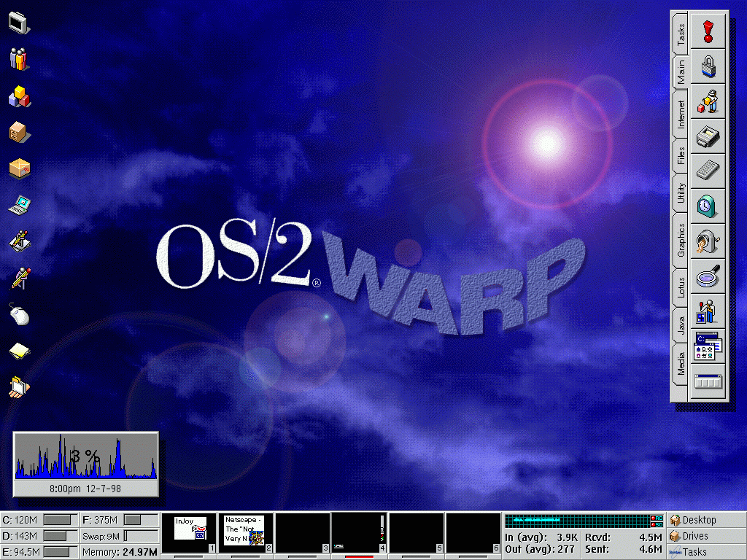Screen dimensions: 747x560
Task: Open the white mouse desktop icon
Action: coord(20,315)
